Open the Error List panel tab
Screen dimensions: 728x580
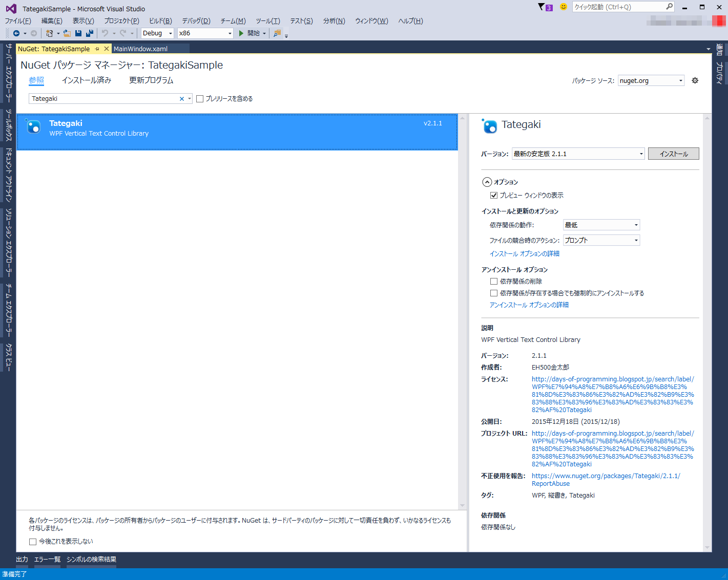(47, 560)
